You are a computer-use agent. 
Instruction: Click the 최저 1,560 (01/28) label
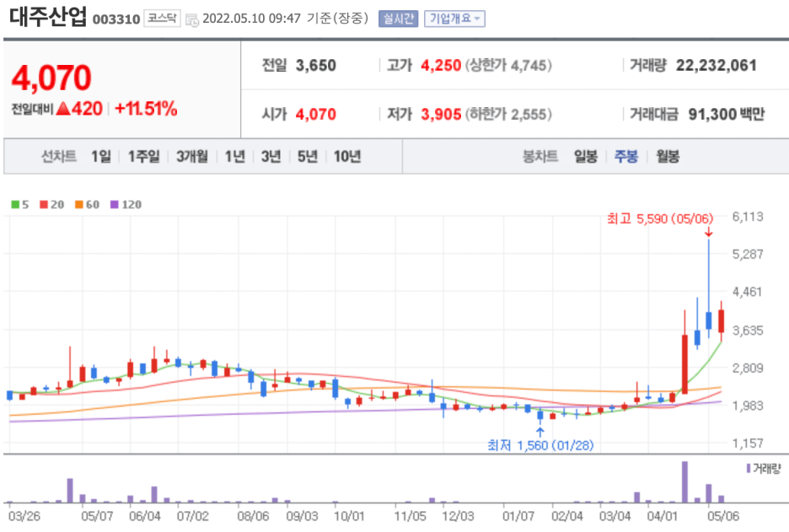click(540, 445)
